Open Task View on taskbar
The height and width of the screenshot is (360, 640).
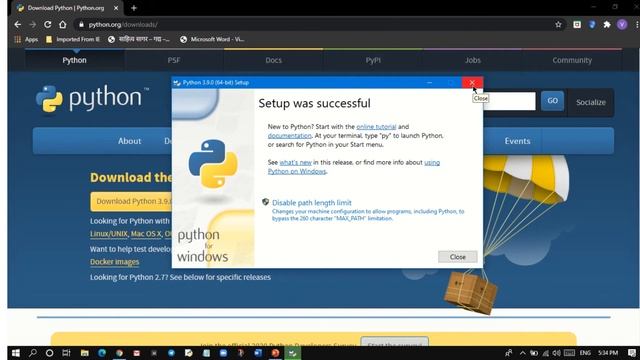(x=66, y=353)
